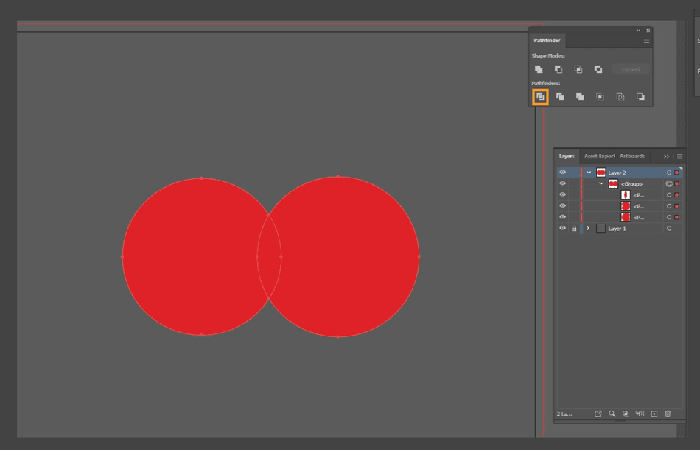700x450 pixels.
Task: Click the Expand button in Pathfinder
Action: coord(630,70)
